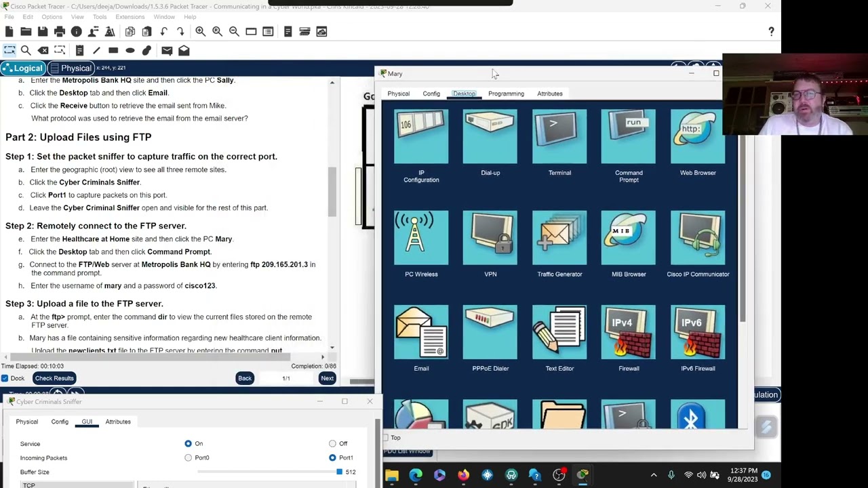Open the IPv6 Firewall app

[x=698, y=332]
